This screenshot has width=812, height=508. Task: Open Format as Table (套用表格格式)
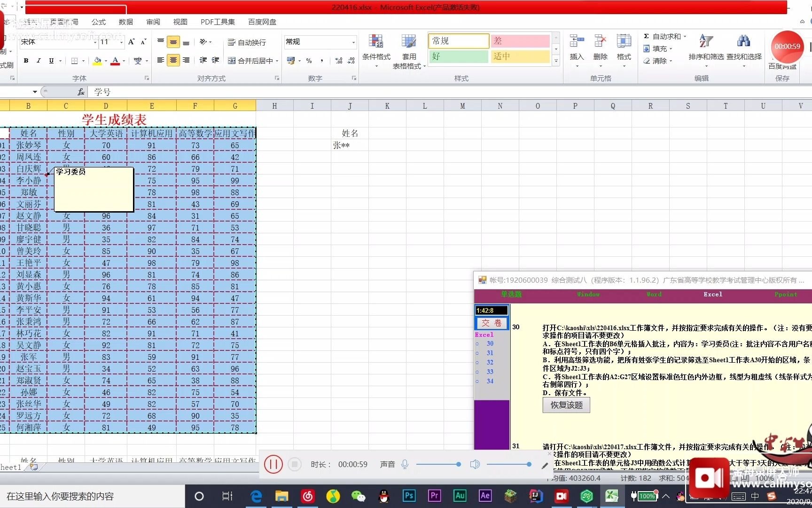[x=409, y=51]
